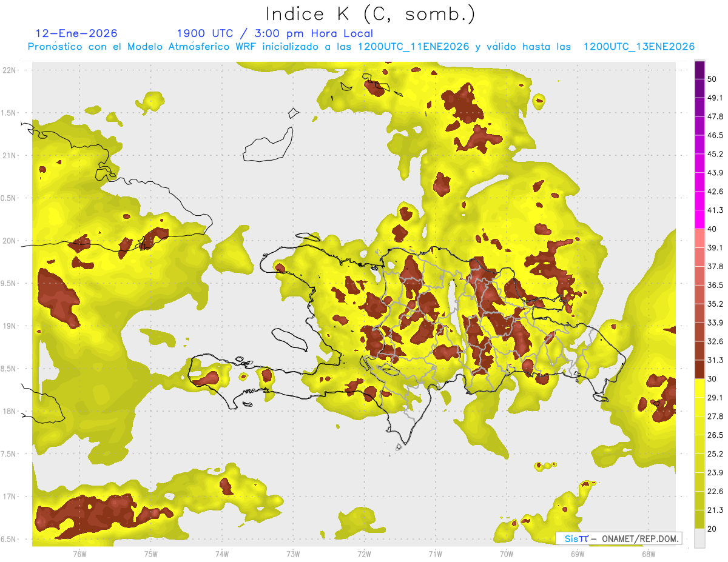
Task: Click the 'SisTT - ONAMET/REP.DOM.' credit label
Action: (618, 538)
